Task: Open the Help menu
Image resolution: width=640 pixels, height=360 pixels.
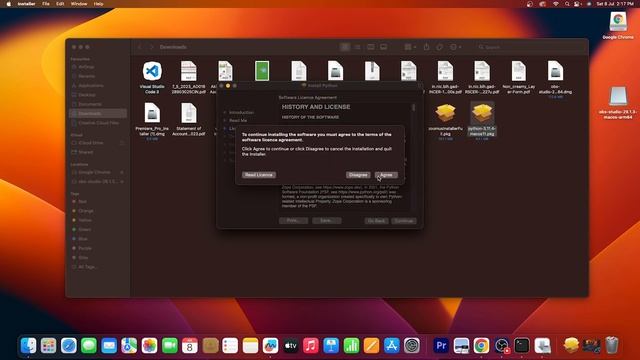Action: (x=98, y=4)
